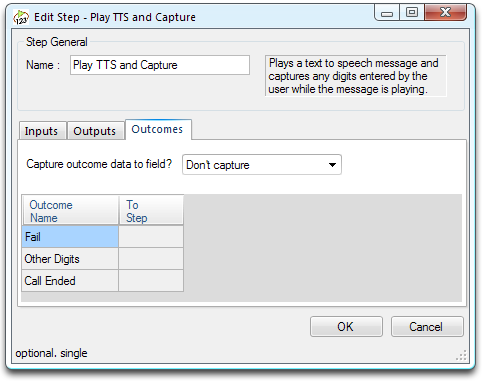Select the Call Ended outcome row
Viewport: 482px width, 381px height.
click(70, 281)
